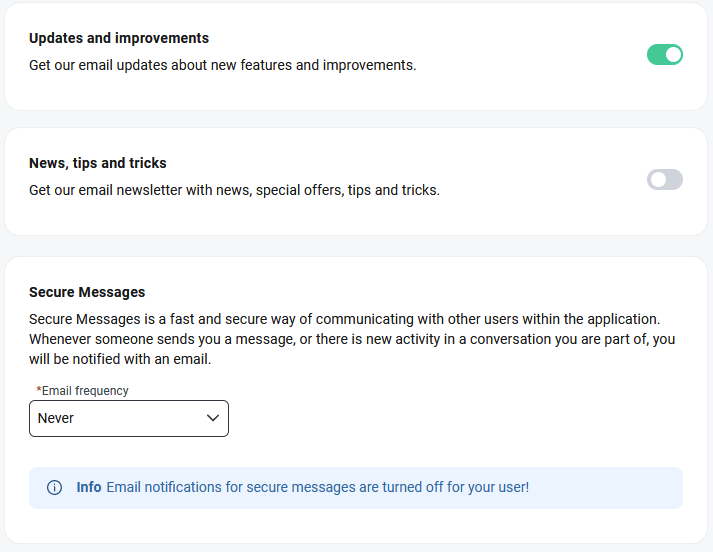This screenshot has height=552, width=713.
Task: Click the info circle icon in the banner
Action: tap(55, 488)
